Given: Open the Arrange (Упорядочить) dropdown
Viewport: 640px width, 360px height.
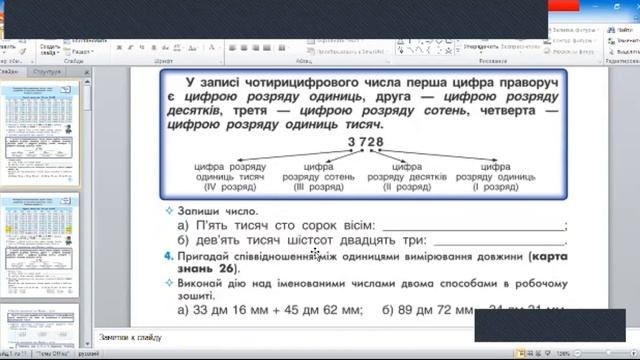Looking at the screenshot, I should [x=480, y=47].
